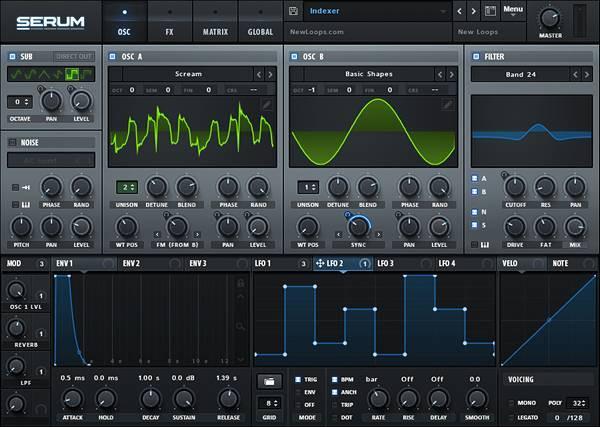Select next filter type after Band 24
This screenshot has width=600, height=427.
tap(587, 75)
